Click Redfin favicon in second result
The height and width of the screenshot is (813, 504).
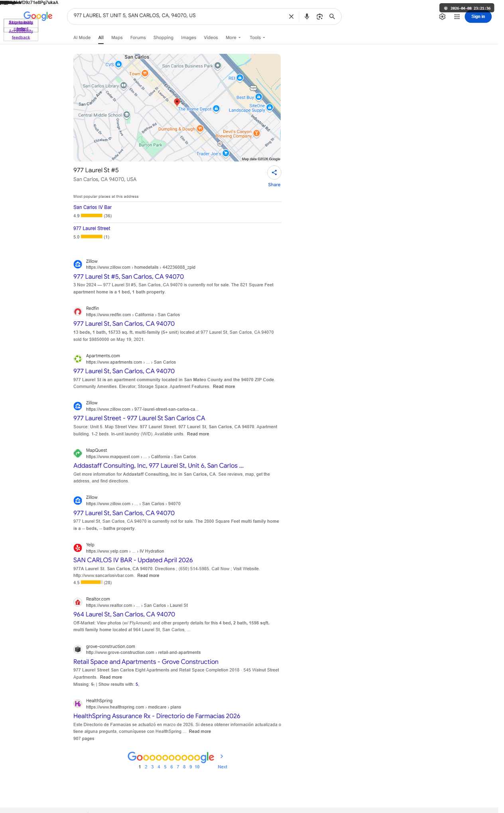[78, 311]
